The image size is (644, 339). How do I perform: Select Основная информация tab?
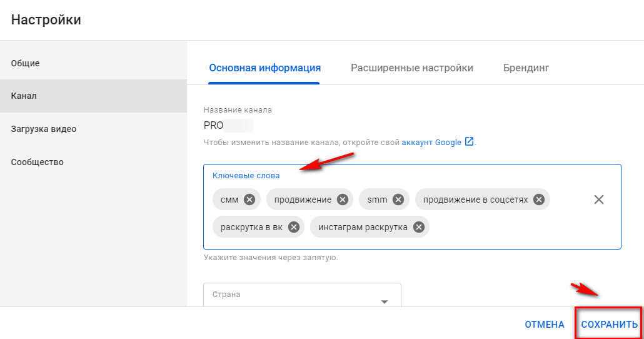[264, 68]
